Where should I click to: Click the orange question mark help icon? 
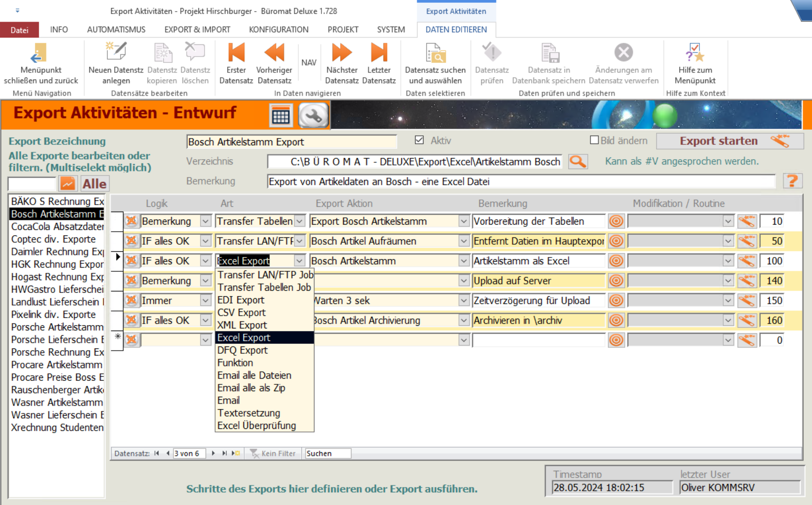click(x=792, y=181)
